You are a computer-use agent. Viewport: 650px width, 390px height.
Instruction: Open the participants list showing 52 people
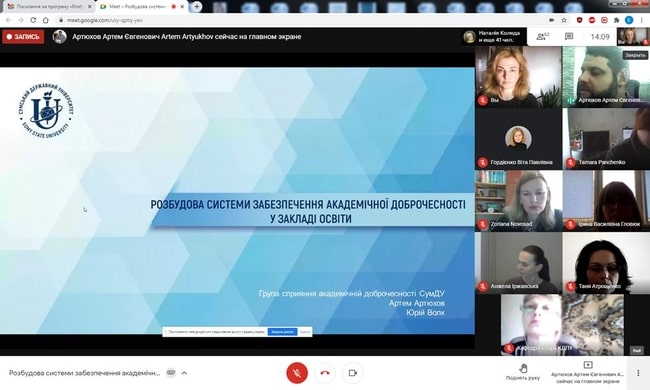coord(543,36)
